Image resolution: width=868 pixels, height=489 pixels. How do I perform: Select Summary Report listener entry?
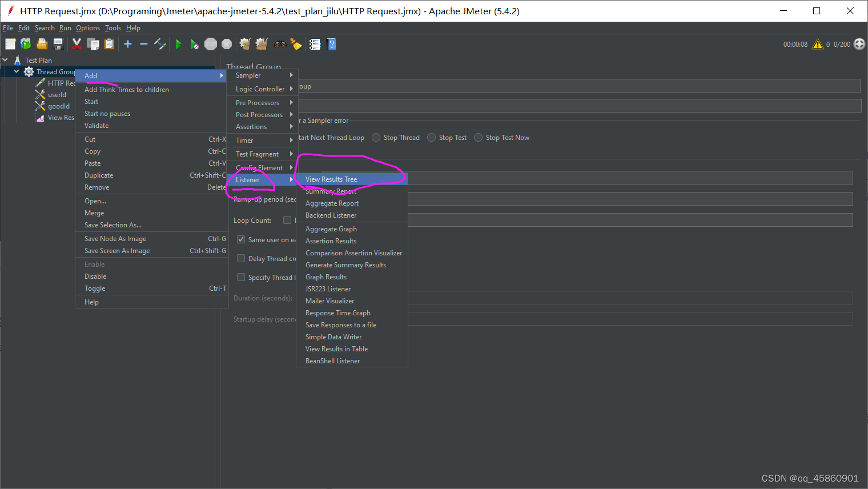point(352,191)
